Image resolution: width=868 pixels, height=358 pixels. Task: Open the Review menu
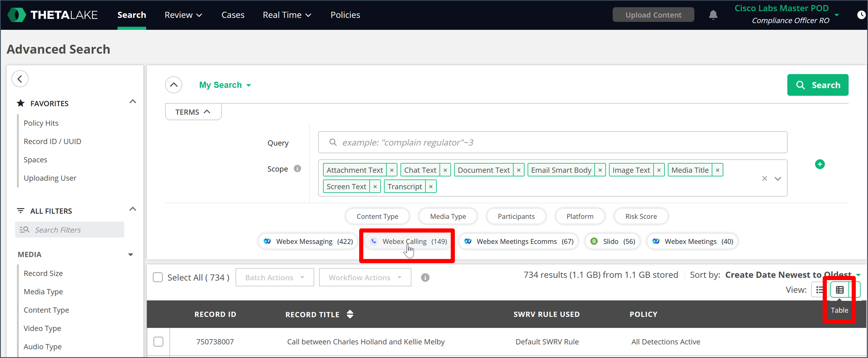(x=183, y=15)
